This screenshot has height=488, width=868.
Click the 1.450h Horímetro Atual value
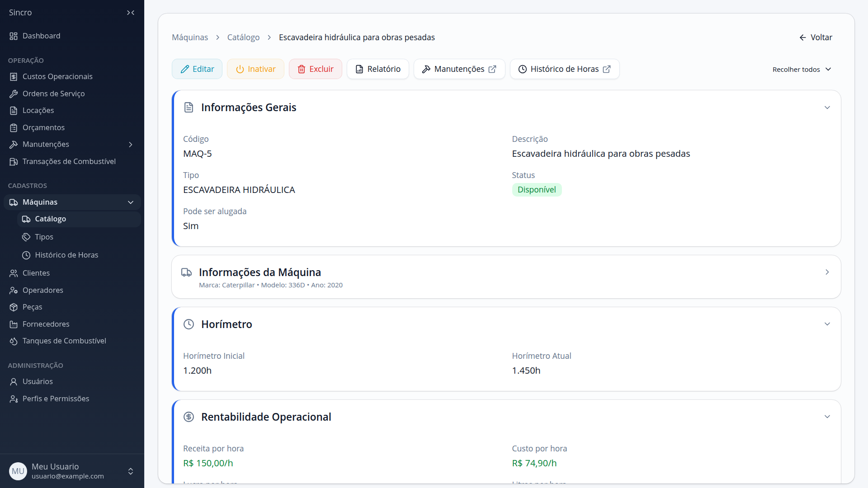(526, 371)
